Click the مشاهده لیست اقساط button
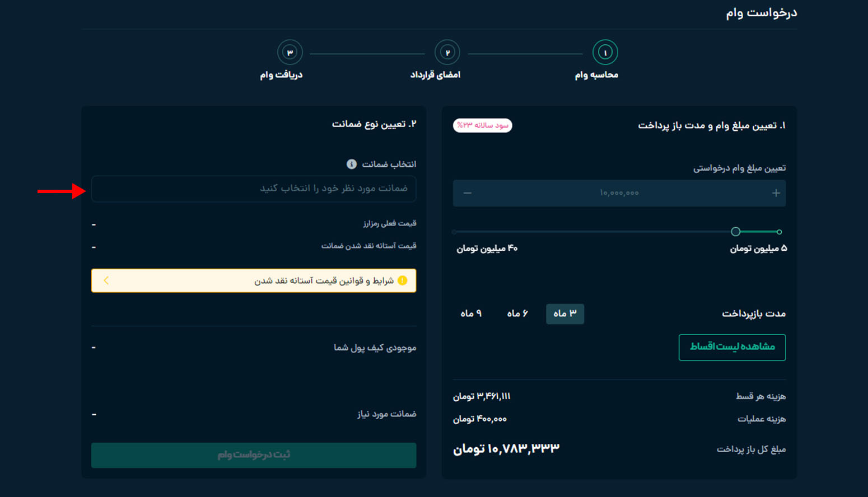This screenshot has height=497, width=868. coord(732,348)
